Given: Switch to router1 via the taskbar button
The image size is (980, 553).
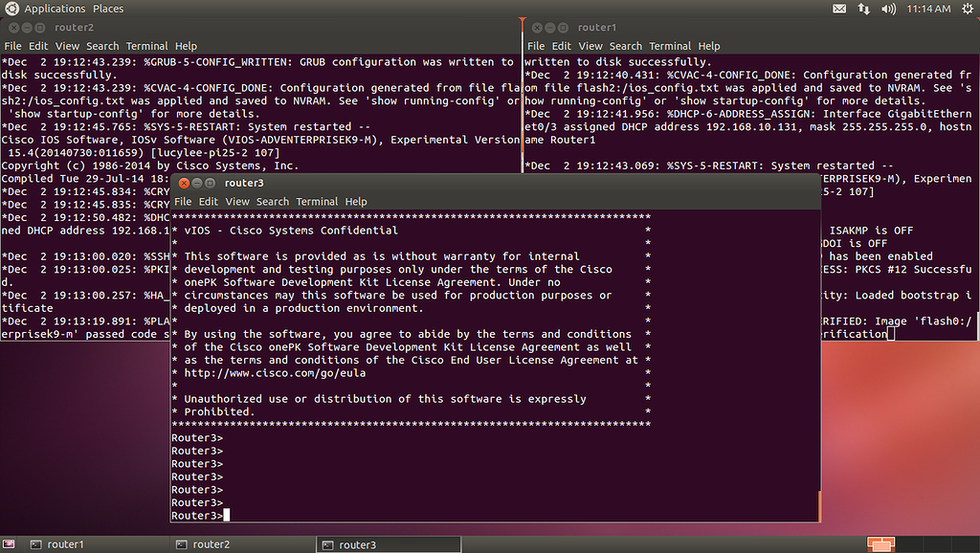Looking at the screenshot, I should 97,545.
